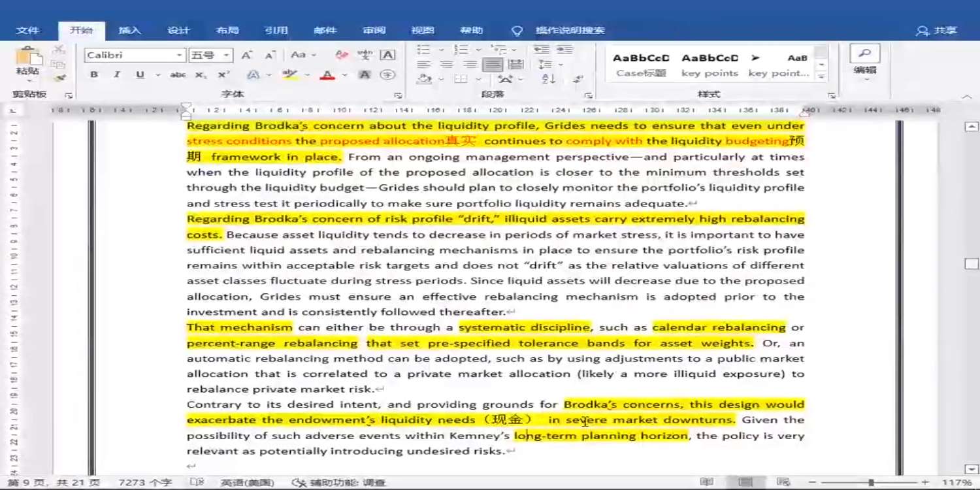980x490 pixels.
Task: Increase font size with the larger A icon
Action: 246,56
